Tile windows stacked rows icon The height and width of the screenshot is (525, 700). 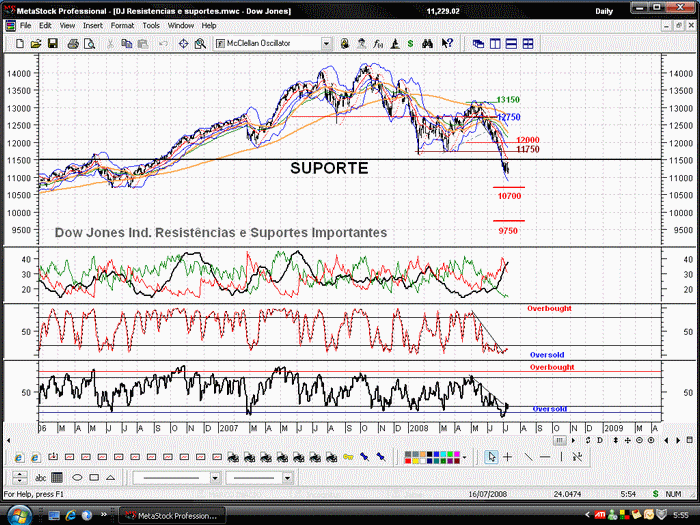pyautogui.click(x=511, y=44)
